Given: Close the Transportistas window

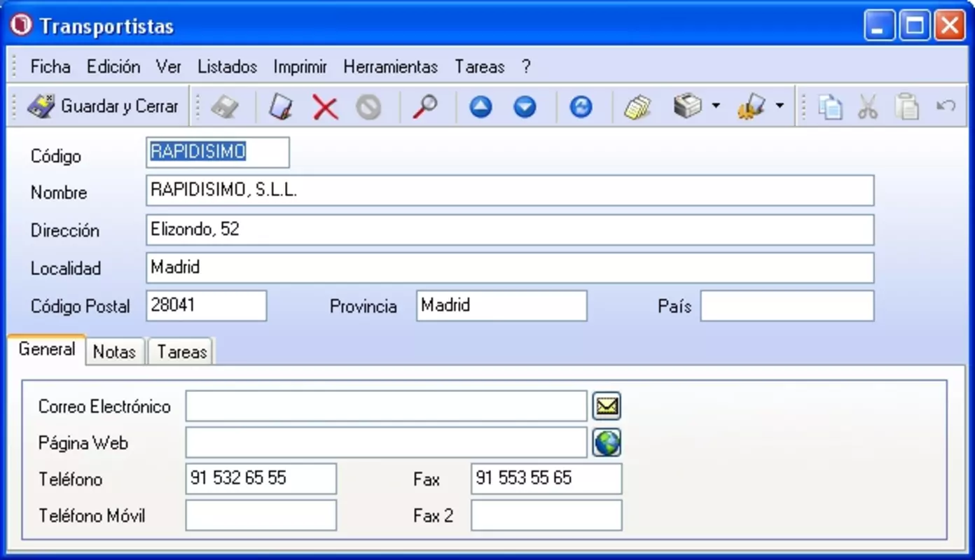Looking at the screenshot, I should tap(950, 26).
